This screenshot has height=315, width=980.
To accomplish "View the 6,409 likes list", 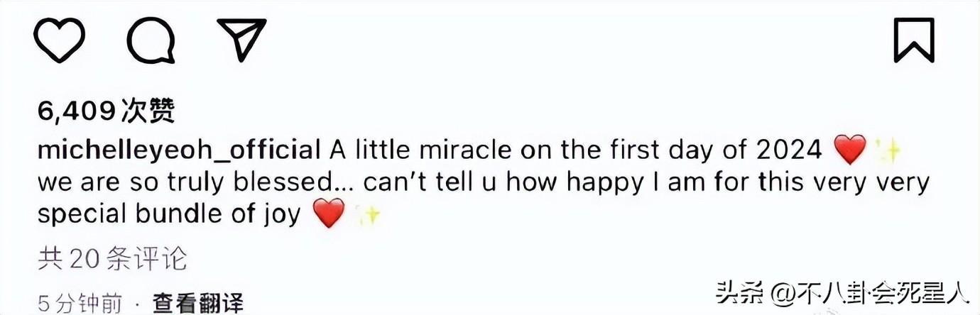I will [107, 111].
